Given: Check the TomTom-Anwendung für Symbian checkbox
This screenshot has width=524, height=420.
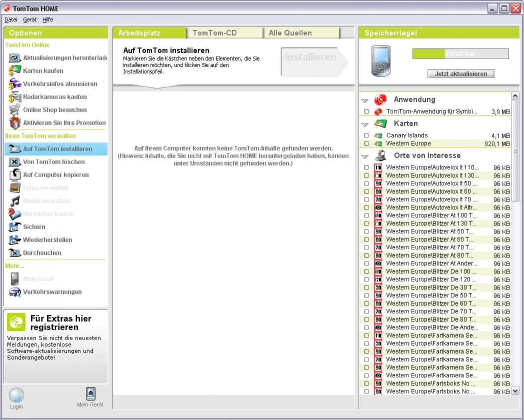Looking at the screenshot, I should pyautogui.click(x=366, y=112).
